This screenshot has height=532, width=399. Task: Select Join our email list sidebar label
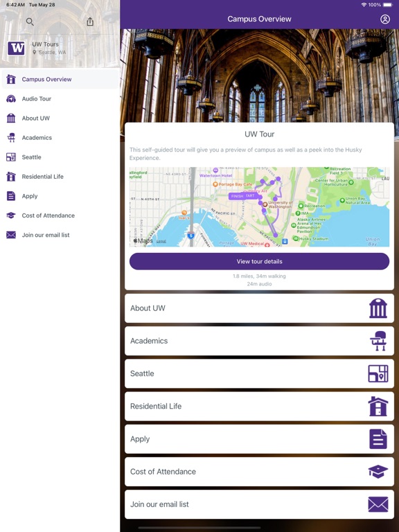(46, 235)
